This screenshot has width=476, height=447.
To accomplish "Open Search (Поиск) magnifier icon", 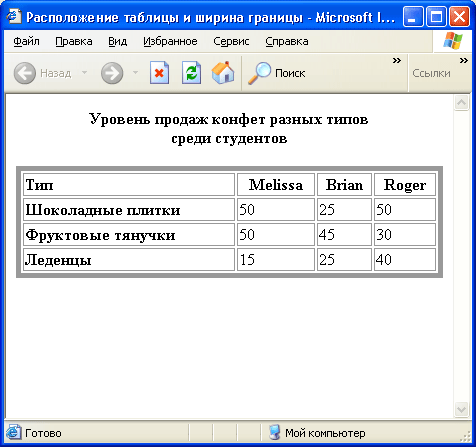I will click(x=259, y=73).
